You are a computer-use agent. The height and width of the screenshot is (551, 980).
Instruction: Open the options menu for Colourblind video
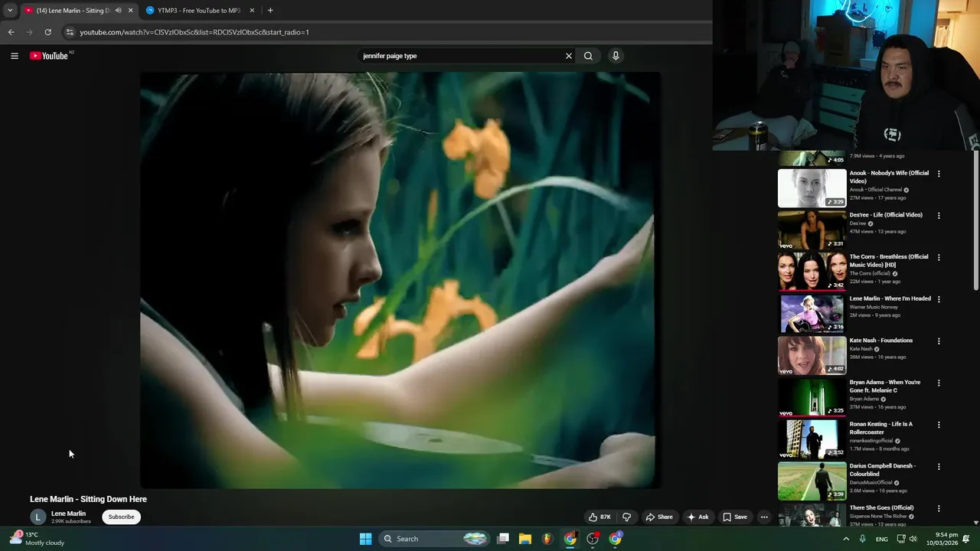939,467
